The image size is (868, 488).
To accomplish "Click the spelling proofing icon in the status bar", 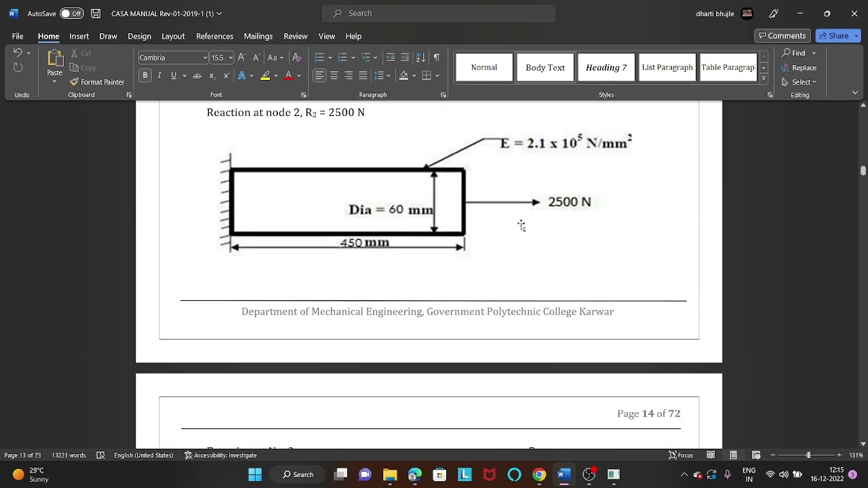I will tap(100, 455).
